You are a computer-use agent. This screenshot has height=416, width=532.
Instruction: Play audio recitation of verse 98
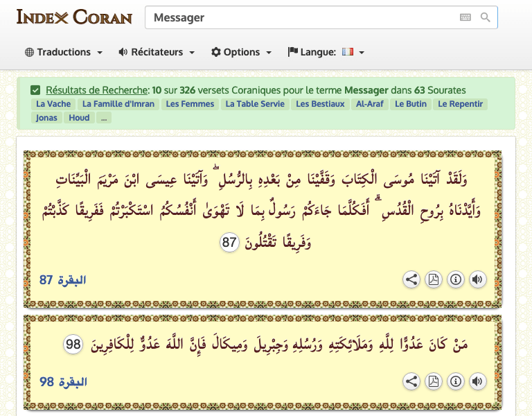(477, 381)
